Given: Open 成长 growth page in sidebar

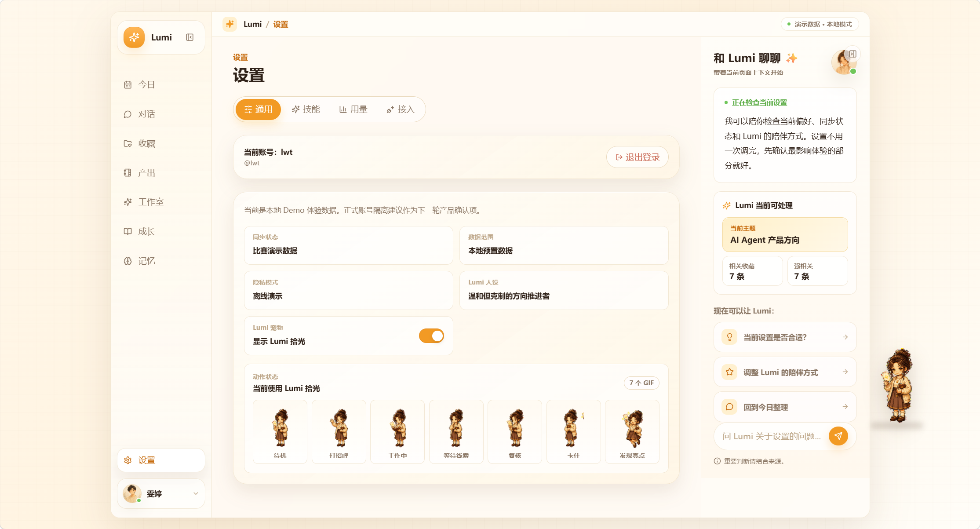Looking at the screenshot, I should pos(161,231).
